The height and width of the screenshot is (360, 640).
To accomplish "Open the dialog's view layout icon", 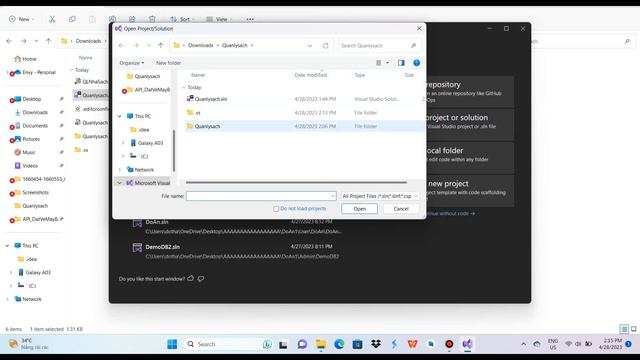I will (x=378, y=63).
